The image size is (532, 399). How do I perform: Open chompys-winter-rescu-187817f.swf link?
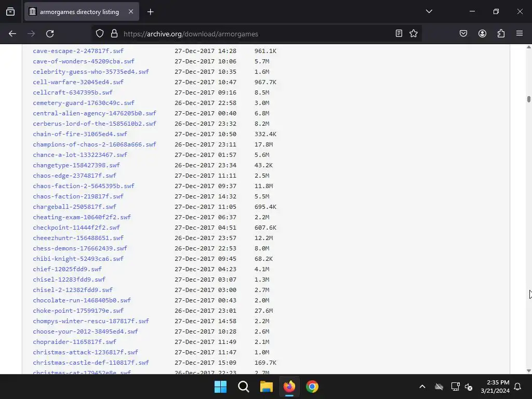[91, 321]
